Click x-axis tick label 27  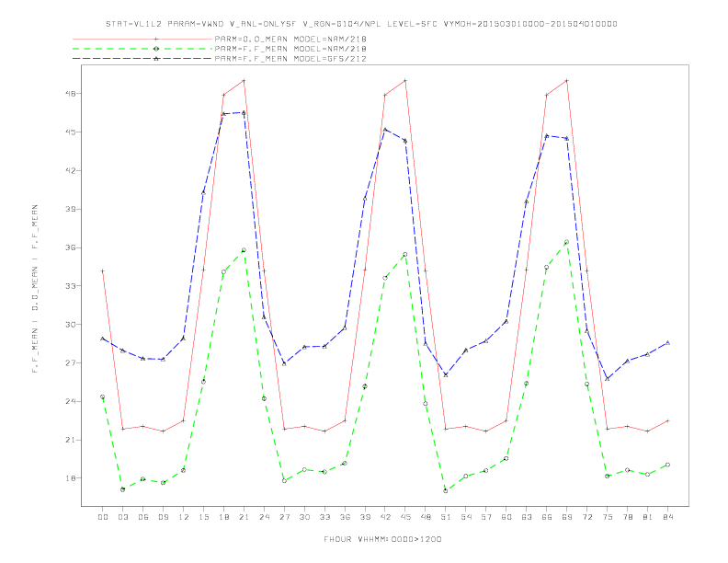pos(284,517)
